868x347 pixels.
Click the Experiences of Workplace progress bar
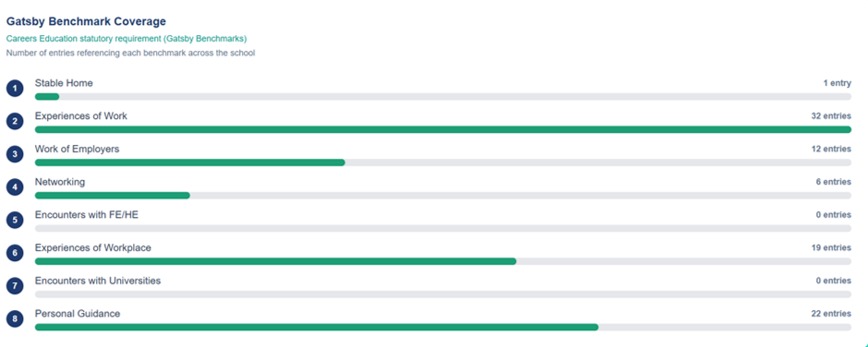443,261
